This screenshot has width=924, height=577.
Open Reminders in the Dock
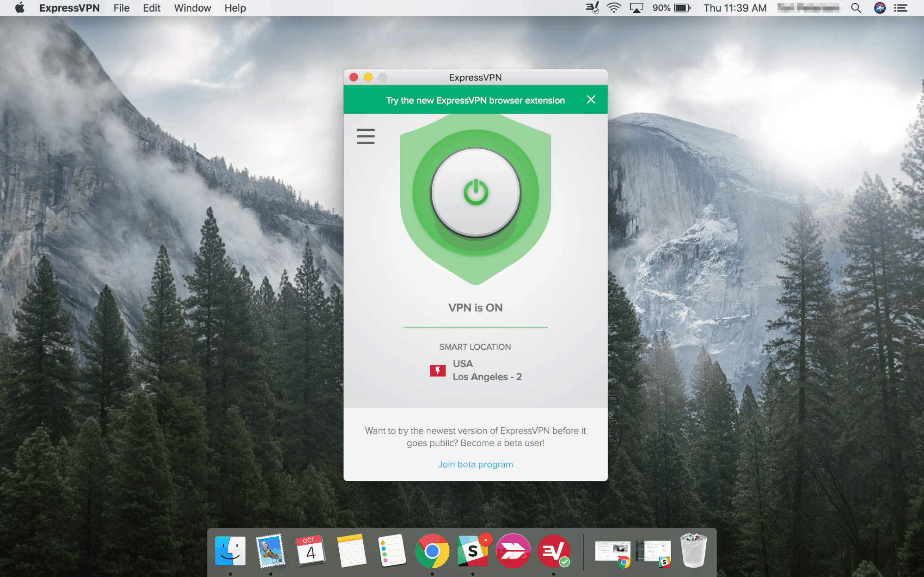[392, 551]
